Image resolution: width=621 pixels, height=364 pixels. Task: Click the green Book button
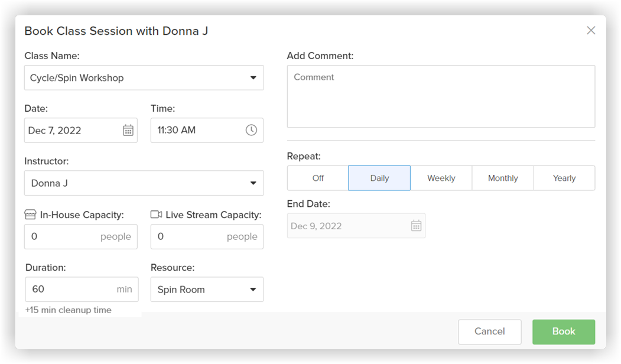[x=564, y=331]
